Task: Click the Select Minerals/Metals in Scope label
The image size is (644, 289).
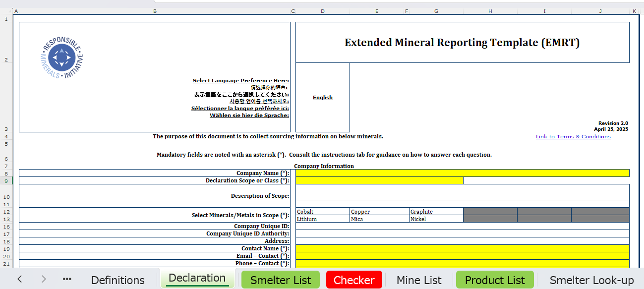Action: [x=240, y=216]
